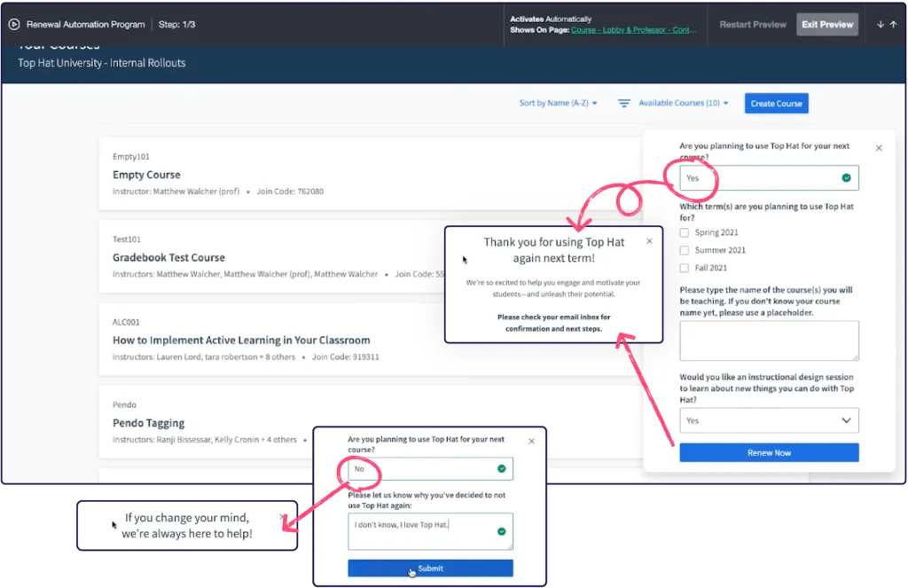Follow the 'Course - Lobby & Professor' page link
This screenshot has height=588, width=908.
(x=633, y=30)
